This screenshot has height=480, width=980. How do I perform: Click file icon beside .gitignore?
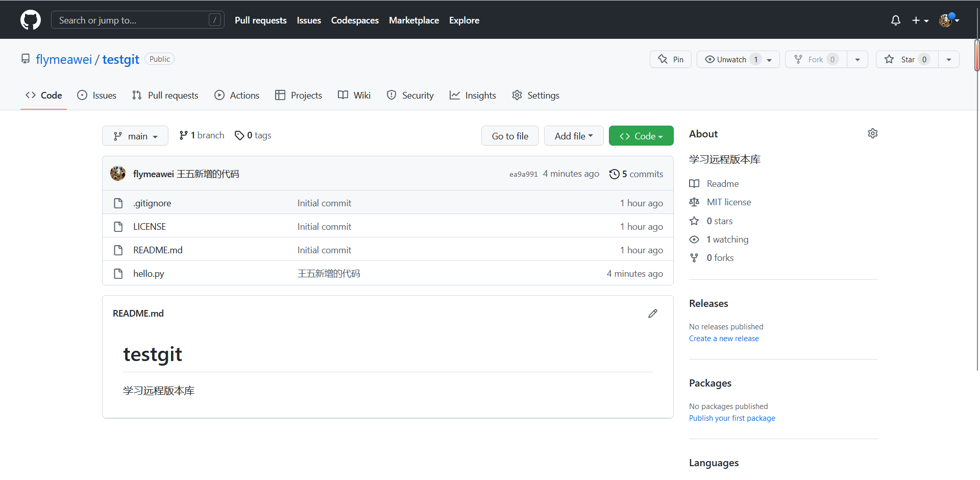118,203
